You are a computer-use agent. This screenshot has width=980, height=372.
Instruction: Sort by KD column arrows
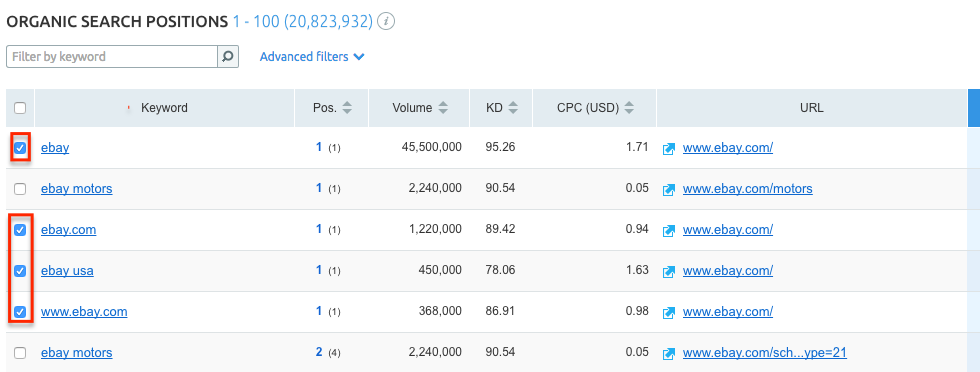pyautogui.click(x=512, y=108)
